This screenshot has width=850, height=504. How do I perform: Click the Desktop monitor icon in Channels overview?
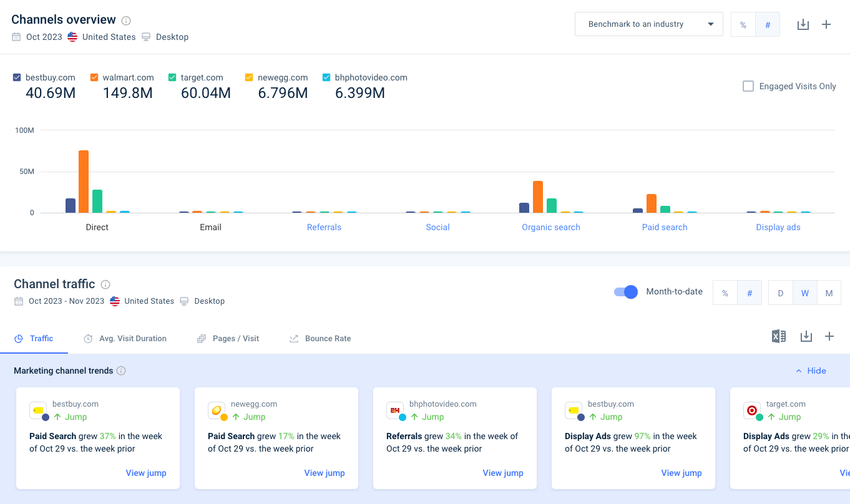tap(146, 37)
